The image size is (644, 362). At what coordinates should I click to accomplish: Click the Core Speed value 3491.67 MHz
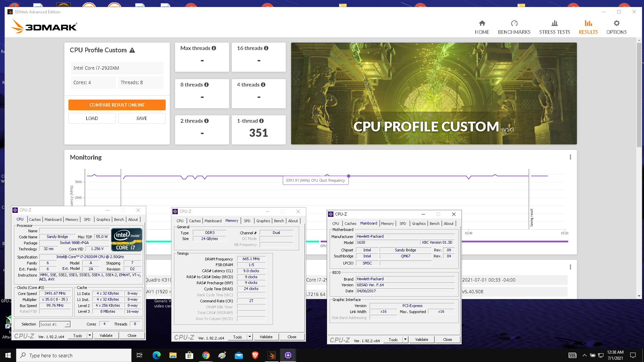tap(55, 293)
